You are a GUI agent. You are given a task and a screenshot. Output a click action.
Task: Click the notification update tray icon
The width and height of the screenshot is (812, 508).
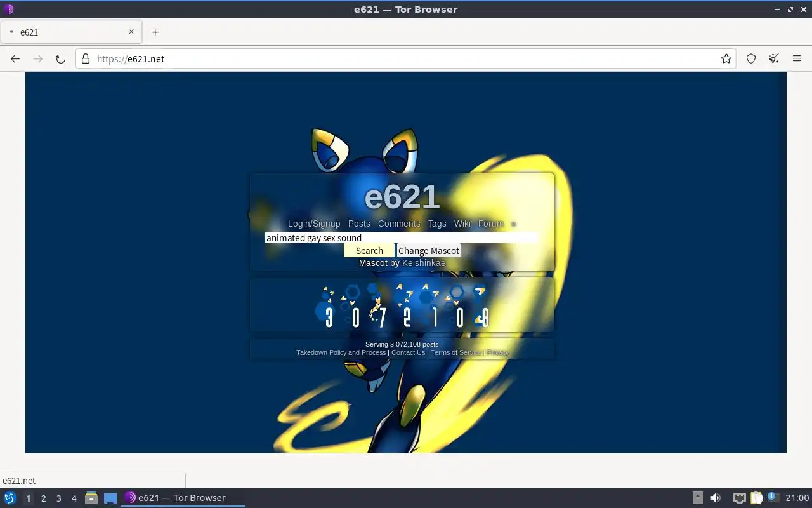(773, 497)
